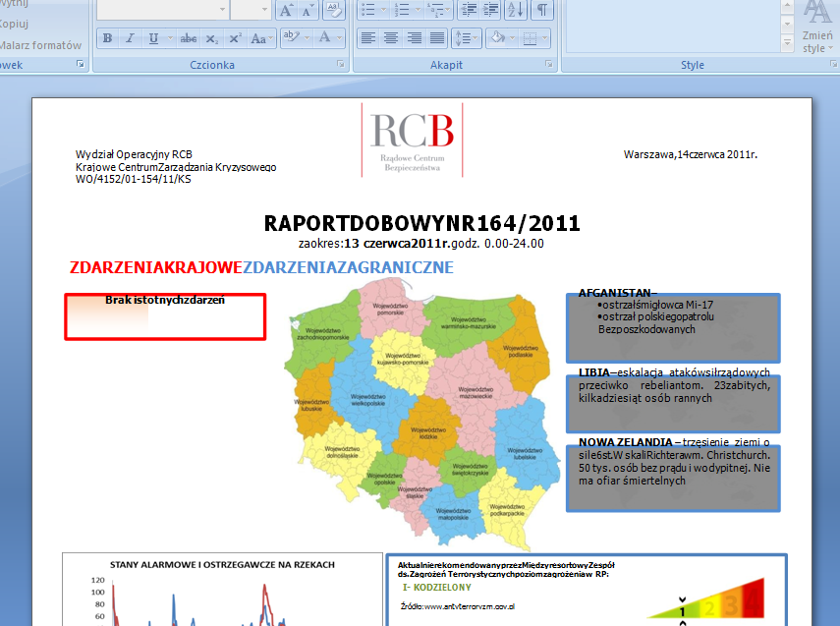Click the I- KODZIELONY text
This screenshot has height=626, width=840.
point(436,588)
